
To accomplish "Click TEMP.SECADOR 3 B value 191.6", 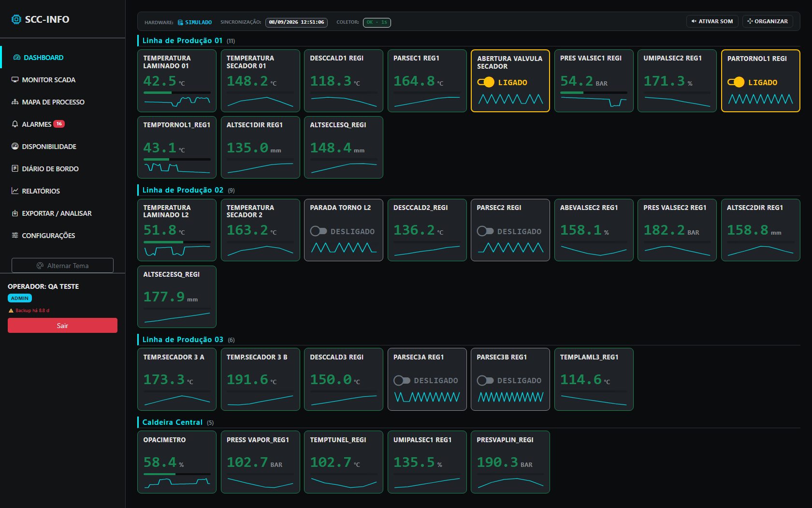I will (247, 380).
